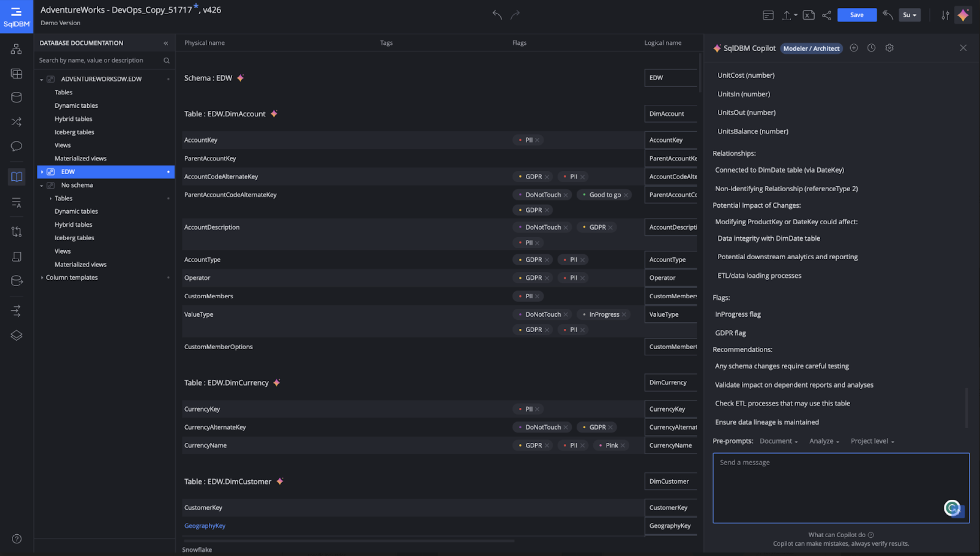
Task: Open the database explorer icon in the sidebar
Action: 16,97
